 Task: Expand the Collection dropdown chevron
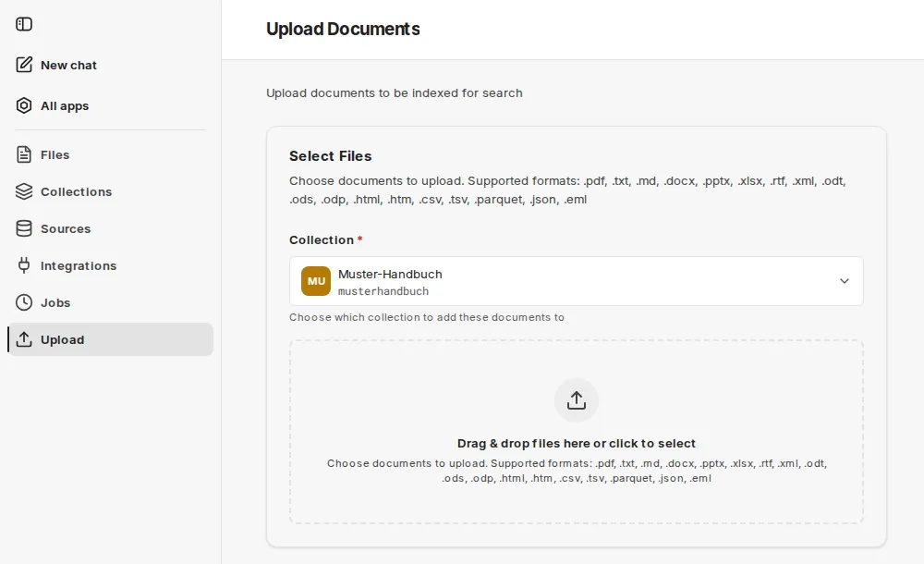point(845,281)
